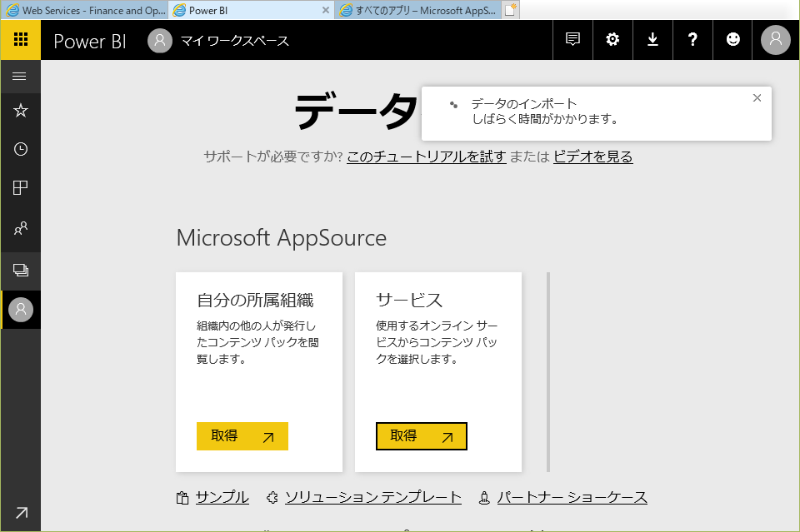This screenshot has height=532, width=800.
Task: Click the Power BI logo text
Action: click(x=90, y=42)
